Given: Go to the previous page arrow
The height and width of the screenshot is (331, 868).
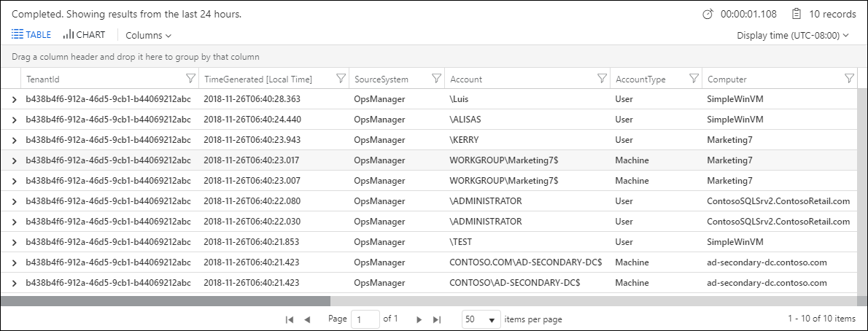Looking at the screenshot, I should click(307, 319).
